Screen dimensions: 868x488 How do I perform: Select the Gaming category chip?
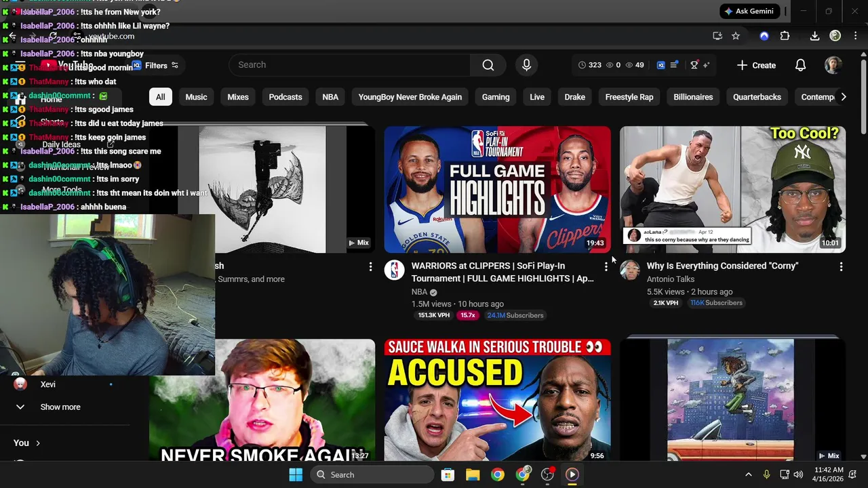[496, 97]
